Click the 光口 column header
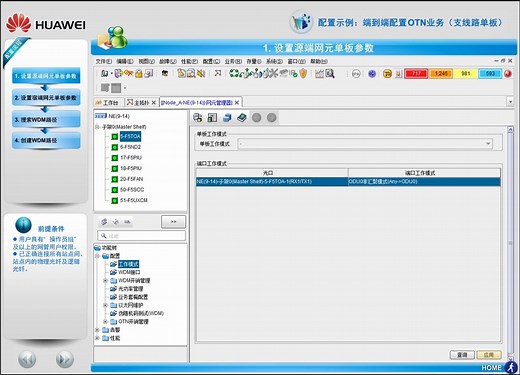The width and height of the screenshot is (520, 375). (x=272, y=173)
